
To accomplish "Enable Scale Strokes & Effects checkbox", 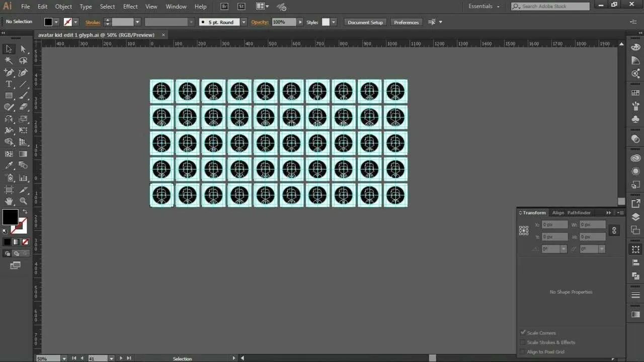I will 523,342.
